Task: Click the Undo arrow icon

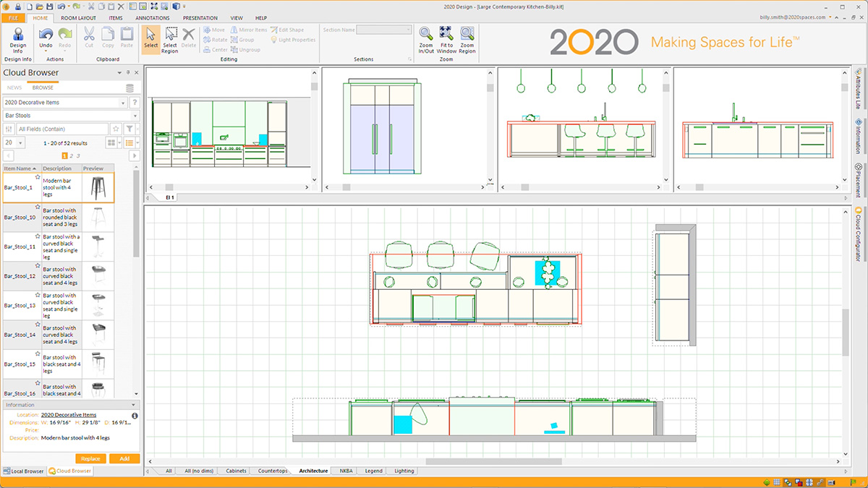Action: coord(46,34)
